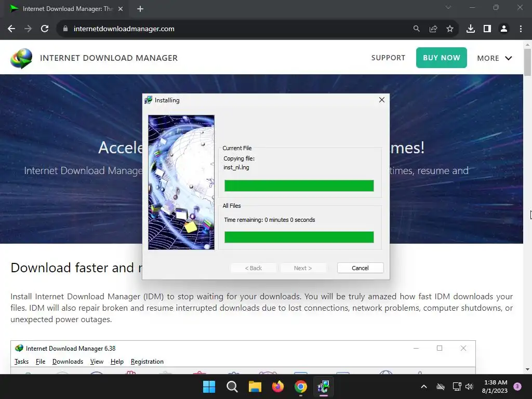Open a new browser tab with plus icon
This screenshot has width=532, height=399.
(140, 9)
